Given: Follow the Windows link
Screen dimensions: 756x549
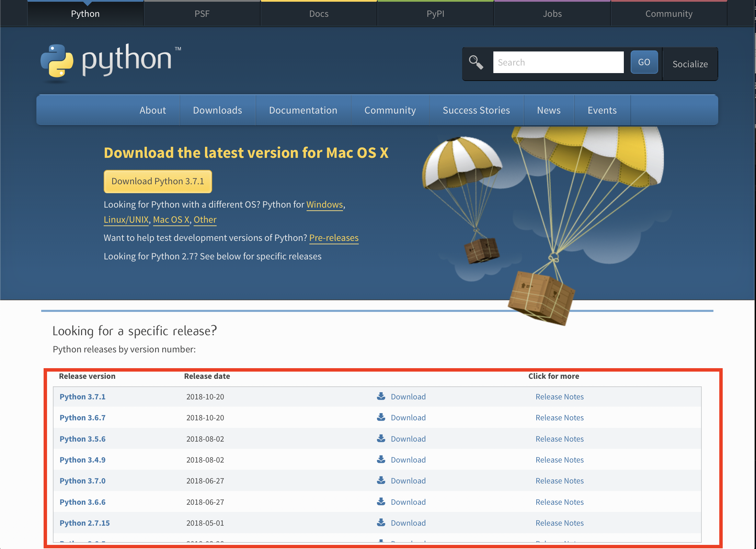Looking at the screenshot, I should 325,205.
